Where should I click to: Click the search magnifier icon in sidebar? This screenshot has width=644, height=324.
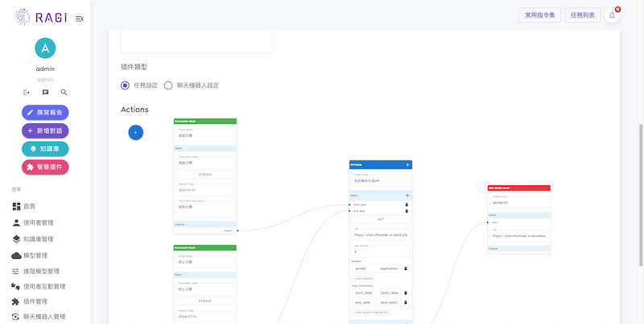tap(64, 93)
